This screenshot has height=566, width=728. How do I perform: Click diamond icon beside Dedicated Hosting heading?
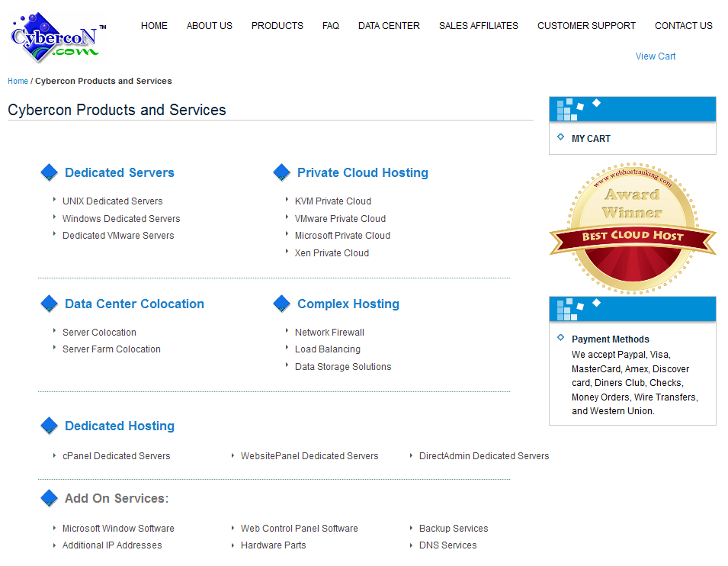(x=50, y=426)
